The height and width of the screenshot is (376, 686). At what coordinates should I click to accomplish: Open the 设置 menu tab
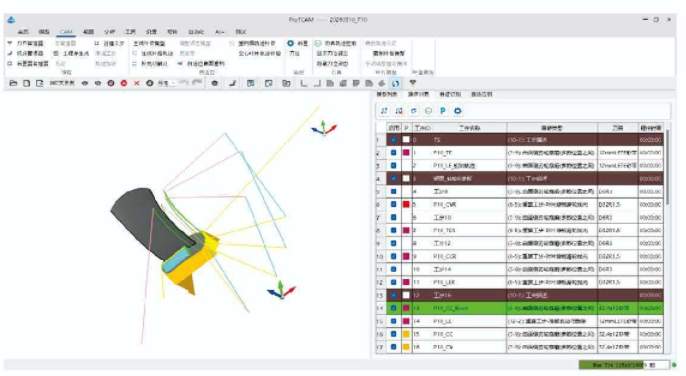pos(151,32)
